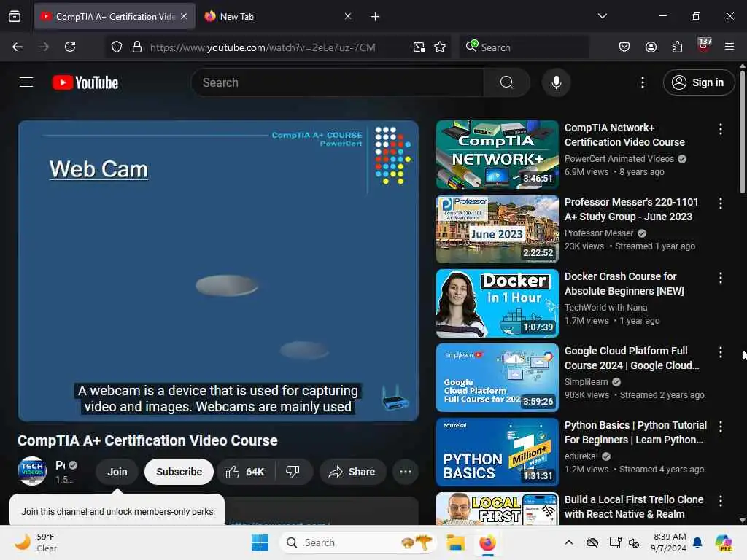Viewport: 747px width, 560px height.
Task: Go back with browser back arrow
Action: [x=18, y=47]
